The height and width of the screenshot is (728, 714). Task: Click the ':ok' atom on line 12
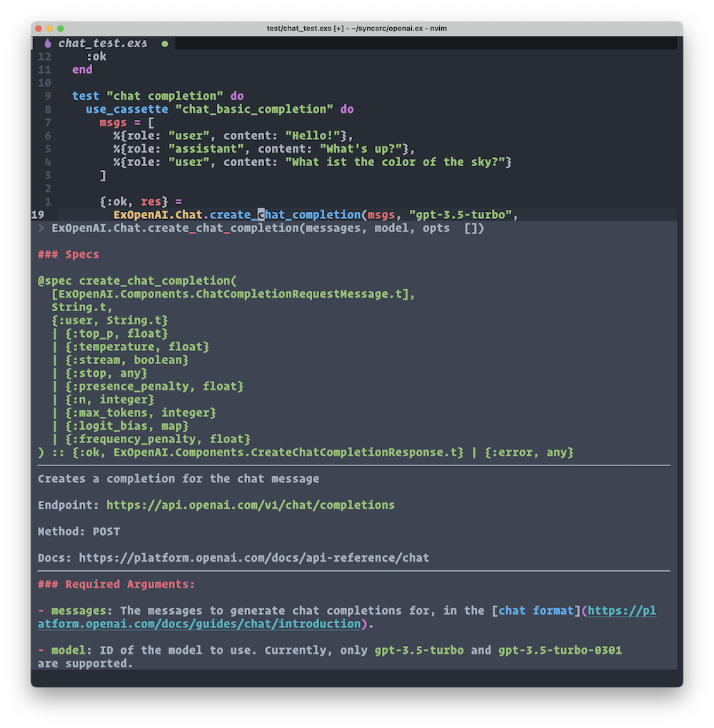(96, 56)
